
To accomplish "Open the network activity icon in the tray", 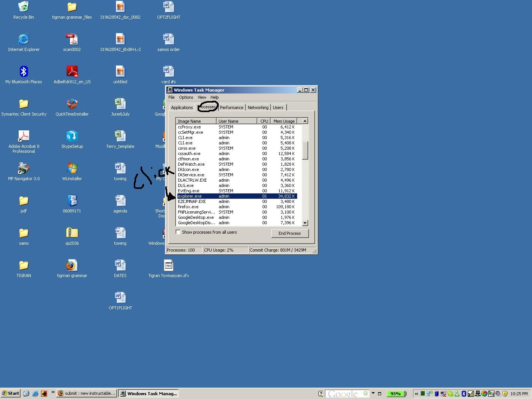I will [x=478, y=394].
